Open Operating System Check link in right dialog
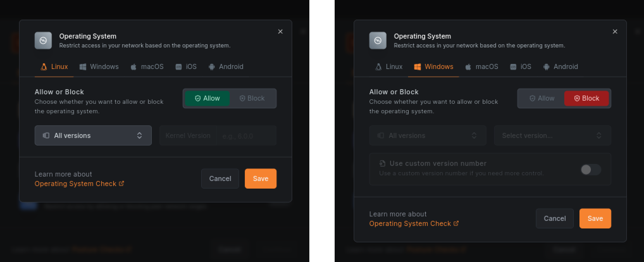Image resolution: width=644 pixels, height=262 pixels. tap(410, 223)
